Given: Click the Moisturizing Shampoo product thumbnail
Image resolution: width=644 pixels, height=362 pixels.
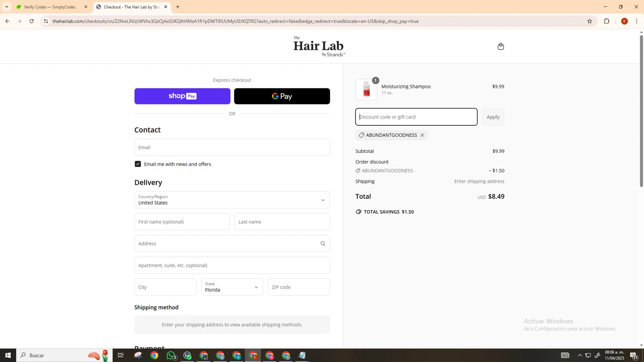Looking at the screenshot, I should pyautogui.click(x=366, y=90).
